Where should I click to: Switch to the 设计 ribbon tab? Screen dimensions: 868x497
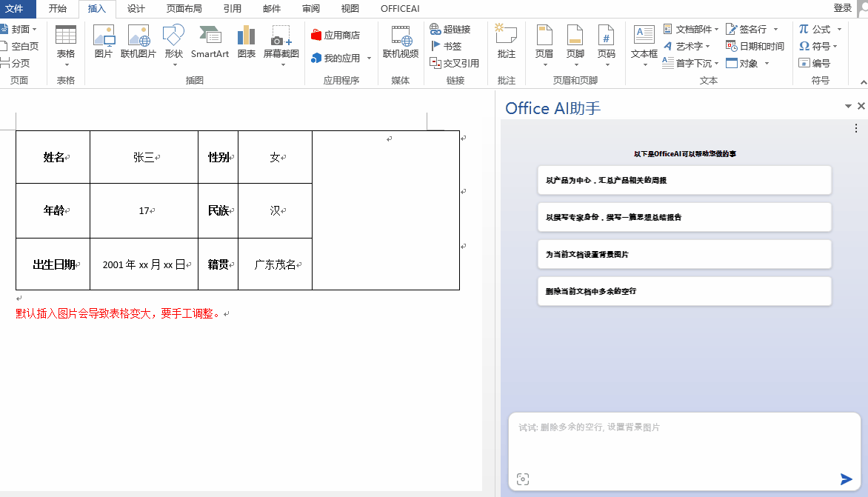coord(137,9)
